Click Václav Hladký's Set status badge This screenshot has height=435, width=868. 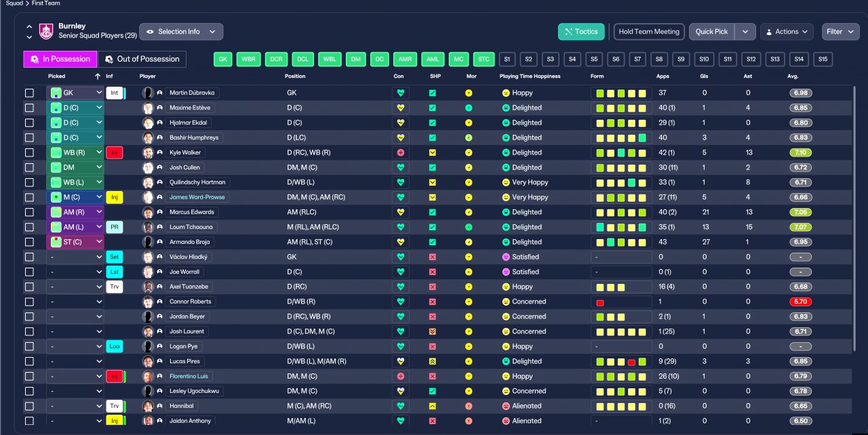115,257
